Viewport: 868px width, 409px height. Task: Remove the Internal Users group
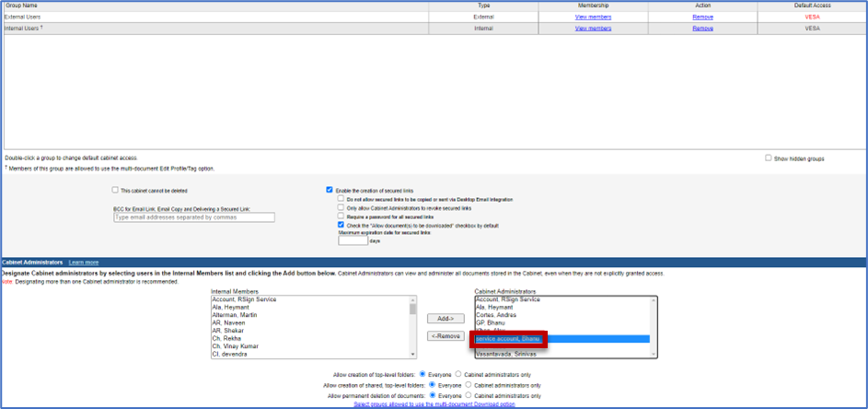click(x=702, y=29)
